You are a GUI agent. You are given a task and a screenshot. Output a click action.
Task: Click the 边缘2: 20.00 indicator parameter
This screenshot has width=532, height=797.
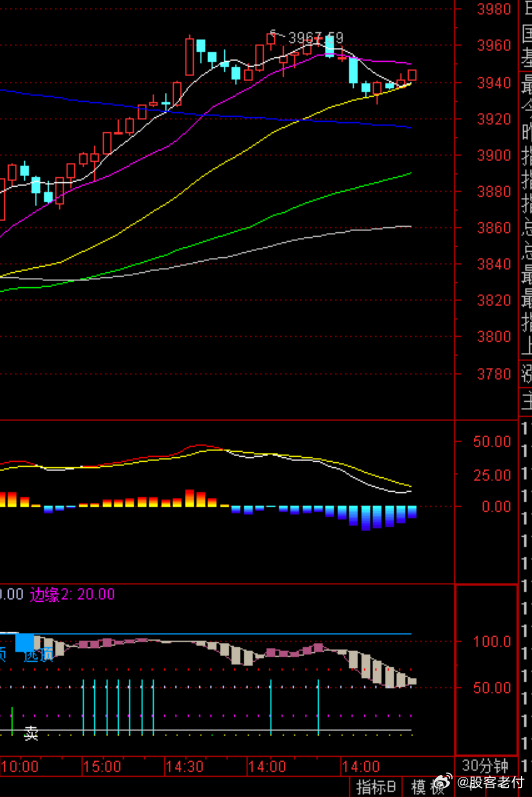click(x=72, y=594)
